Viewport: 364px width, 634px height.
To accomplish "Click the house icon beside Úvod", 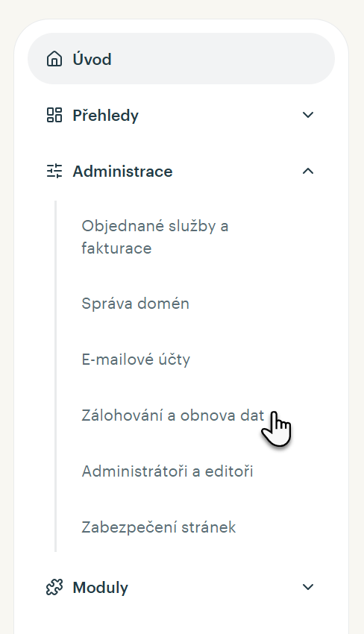I will pyautogui.click(x=54, y=59).
